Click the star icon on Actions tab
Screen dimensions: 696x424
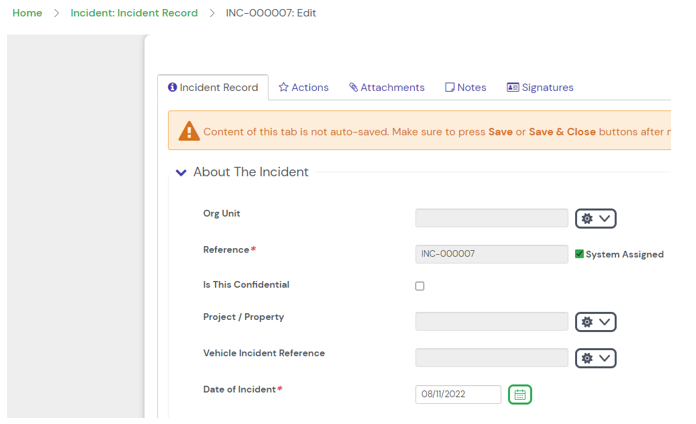tap(284, 88)
